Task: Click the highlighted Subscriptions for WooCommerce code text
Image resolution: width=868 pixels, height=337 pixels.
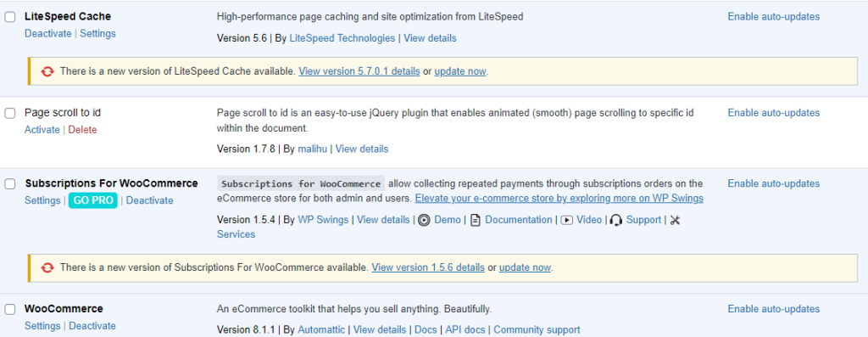Action: (301, 184)
